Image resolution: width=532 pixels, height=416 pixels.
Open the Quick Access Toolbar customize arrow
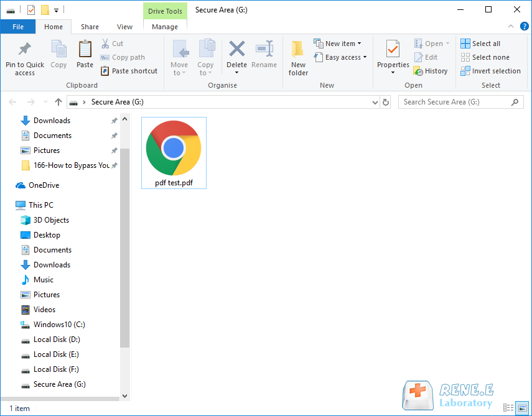point(57,11)
